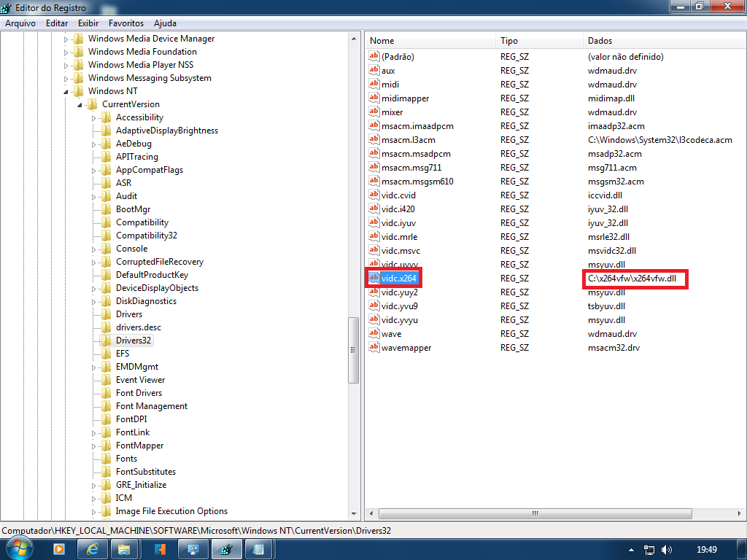Open Internet Explorer from the taskbar
The height and width of the screenshot is (560, 747).
pyautogui.click(x=92, y=550)
